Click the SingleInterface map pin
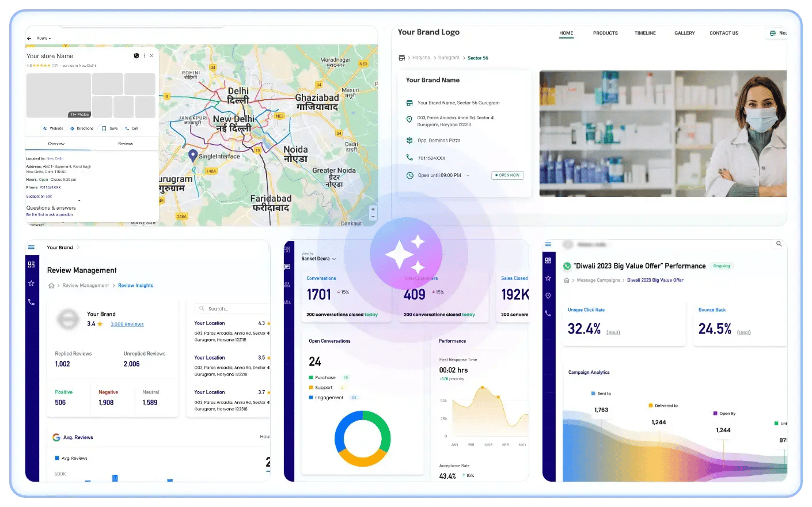Viewport: 812px width, 507px height. coord(193,154)
